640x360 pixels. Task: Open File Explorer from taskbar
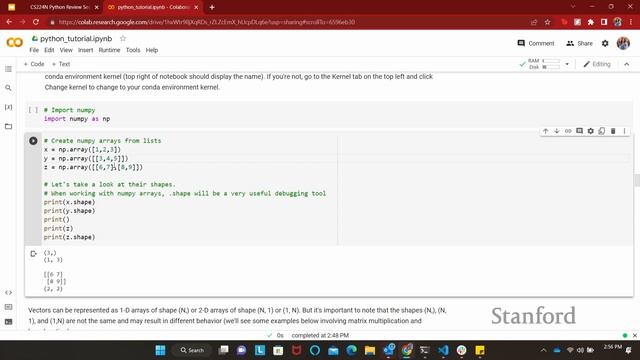370,350
